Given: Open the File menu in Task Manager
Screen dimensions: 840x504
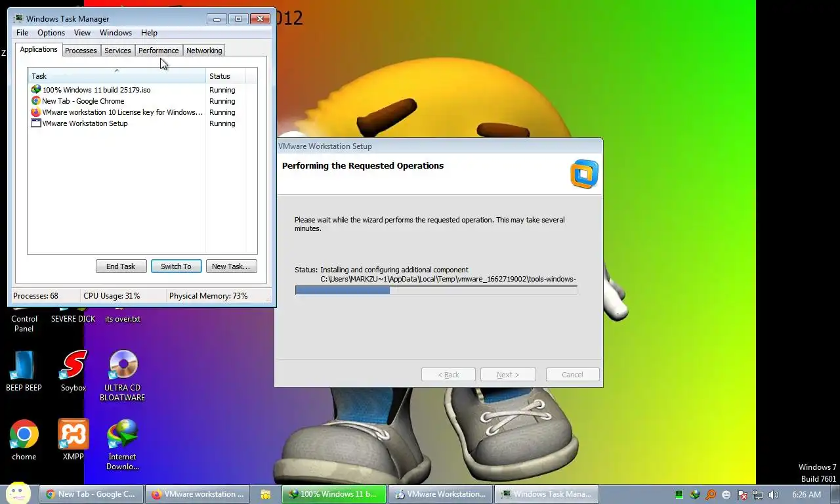Looking at the screenshot, I should pyautogui.click(x=22, y=33).
